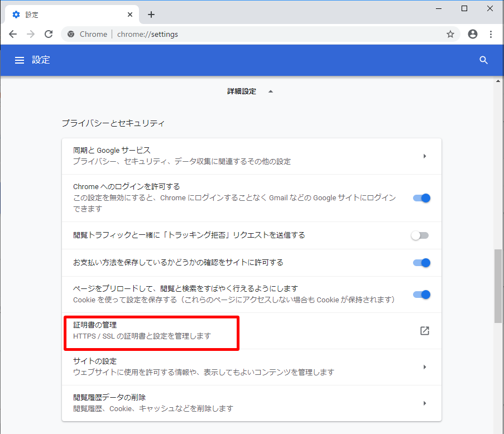This screenshot has width=504, height=434.
Task: Bookmark this page with the star icon
Action: click(450, 34)
